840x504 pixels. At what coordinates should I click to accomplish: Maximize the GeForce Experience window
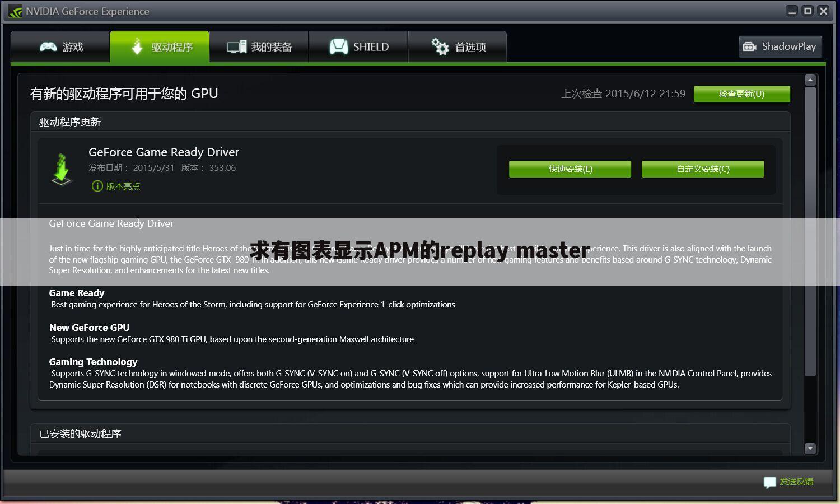click(808, 11)
